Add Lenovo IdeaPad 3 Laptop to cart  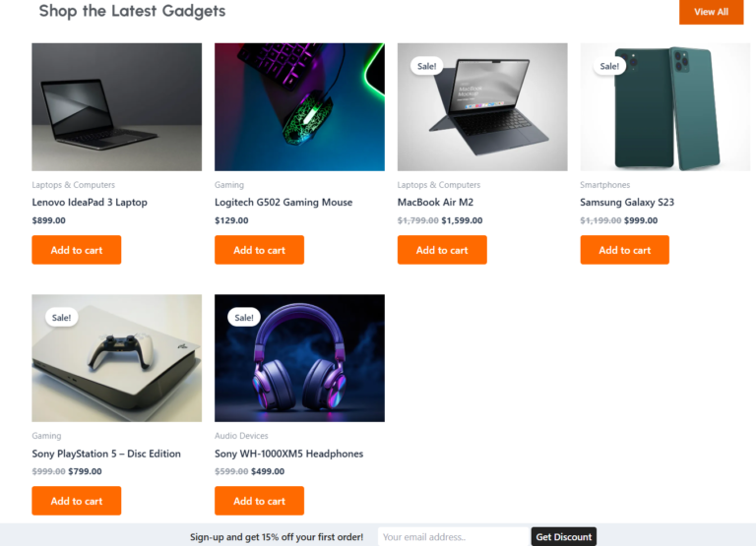76,250
